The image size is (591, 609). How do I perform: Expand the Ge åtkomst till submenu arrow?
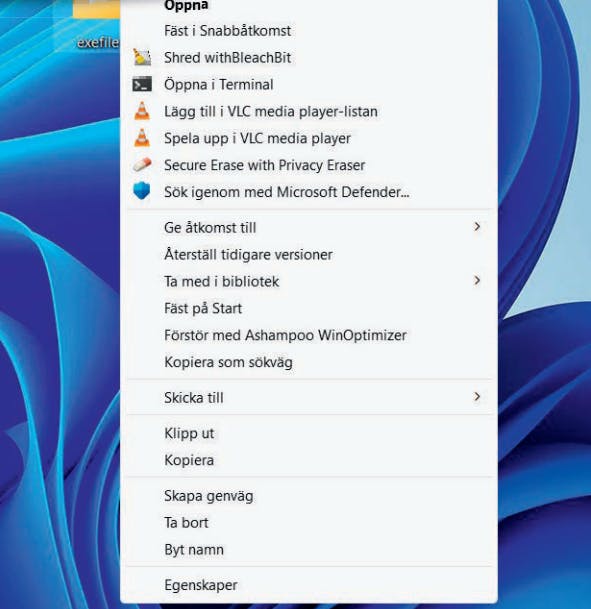pyautogui.click(x=477, y=226)
